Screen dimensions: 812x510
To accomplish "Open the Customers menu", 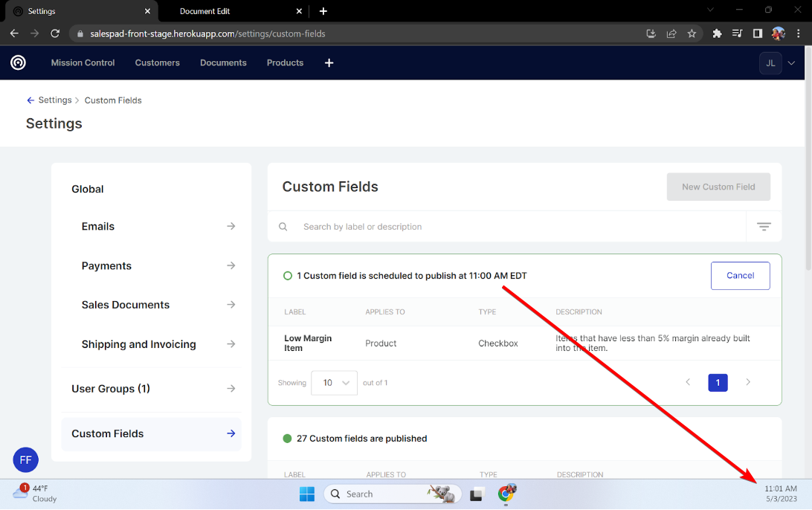I will (157, 63).
